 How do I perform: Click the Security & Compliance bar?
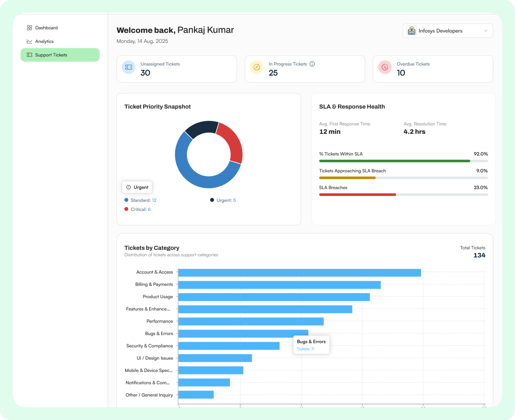pos(229,346)
